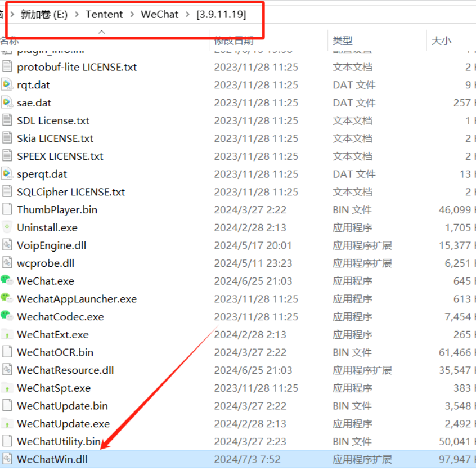Select the file named WeChatResource.dll
This screenshot has height=470, width=476.
65,370
